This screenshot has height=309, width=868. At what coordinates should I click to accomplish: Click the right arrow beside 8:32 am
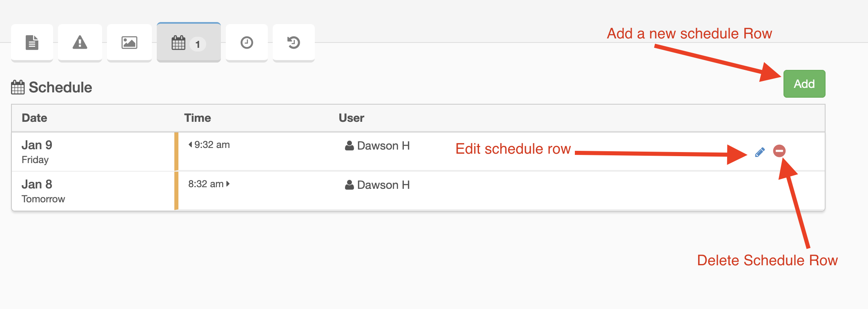[228, 184]
